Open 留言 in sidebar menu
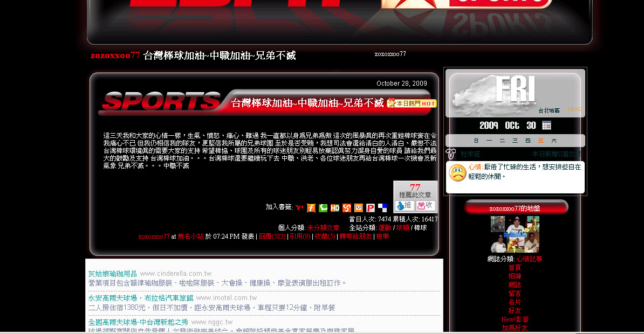The image size is (644, 334). 515,294
